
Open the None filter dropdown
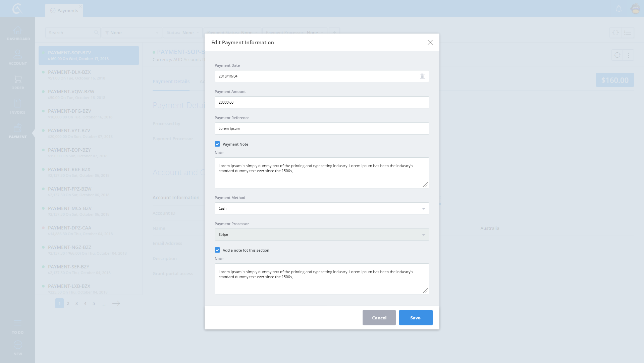(x=132, y=33)
